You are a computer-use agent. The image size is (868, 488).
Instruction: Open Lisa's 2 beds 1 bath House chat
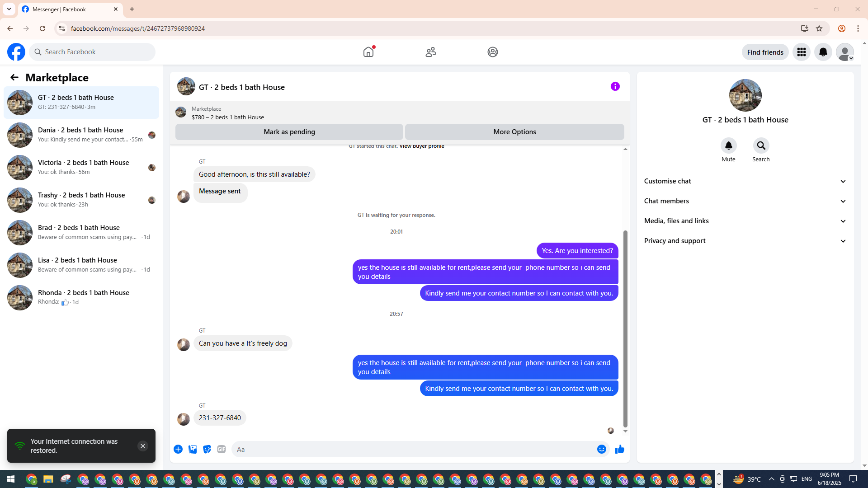[x=81, y=265]
